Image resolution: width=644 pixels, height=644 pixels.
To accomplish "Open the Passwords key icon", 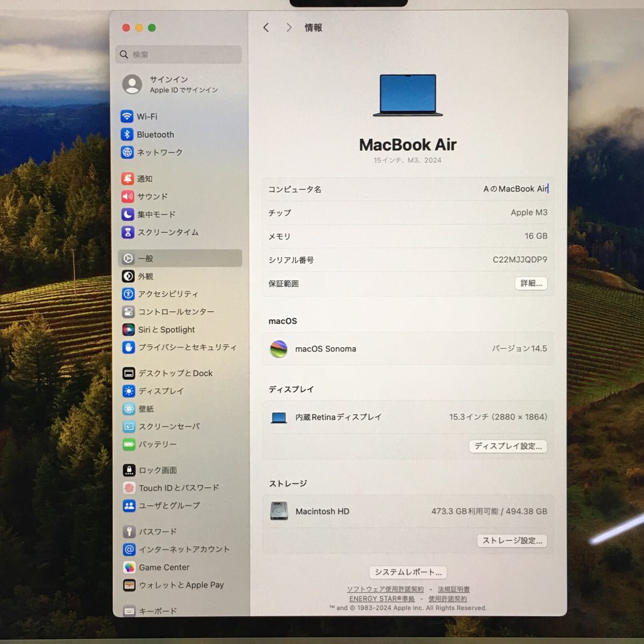I will point(129,532).
